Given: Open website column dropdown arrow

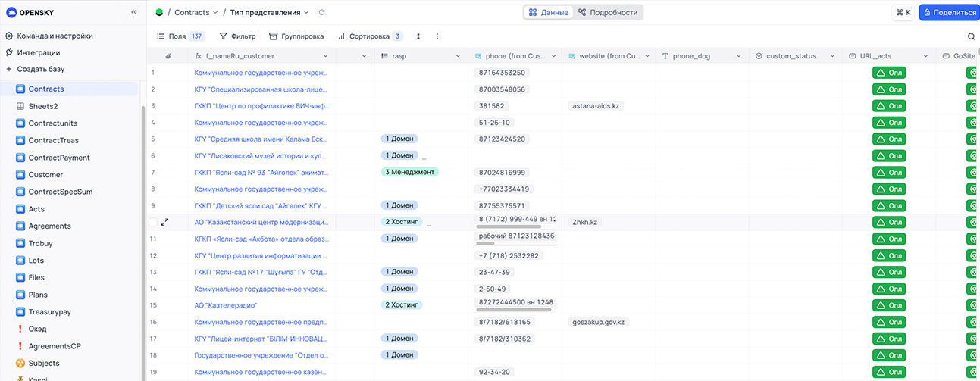Looking at the screenshot, I should pyautogui.click(x=647, y=56).
